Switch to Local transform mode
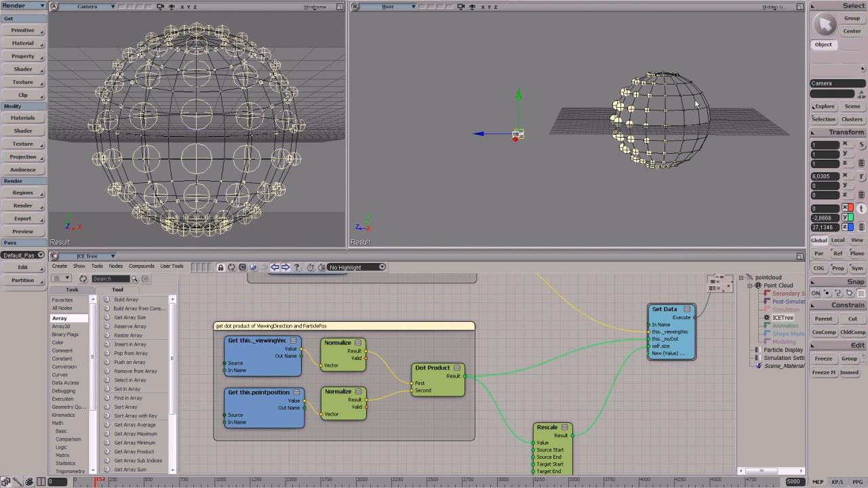868x488 pixels. 838,241
